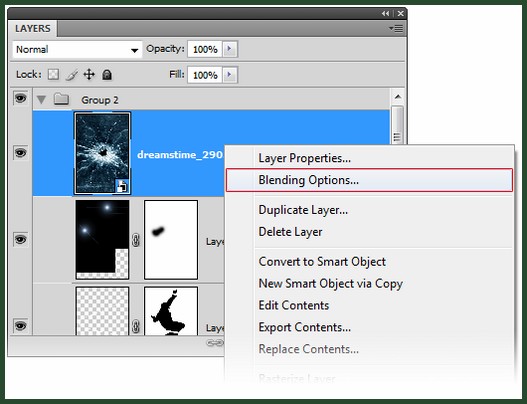Viewport: 527px width, 404px height.
Task: Click the lock transparent pixels icon
Action: (x=53, y=74)
